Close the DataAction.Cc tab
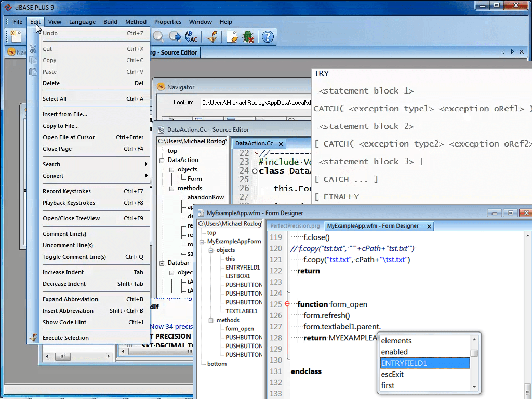 click(x=281, y=144)
